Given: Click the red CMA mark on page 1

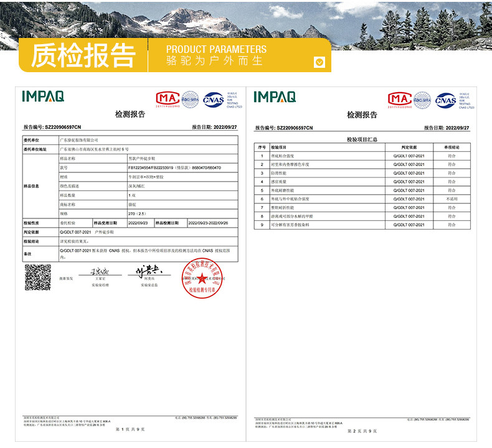Looking at the screenshot, I should click(x=168, y=100).
